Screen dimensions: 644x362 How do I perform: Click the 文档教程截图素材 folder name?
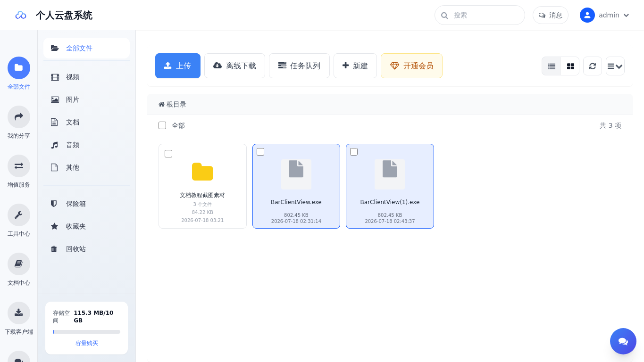[x=202, y=195]
